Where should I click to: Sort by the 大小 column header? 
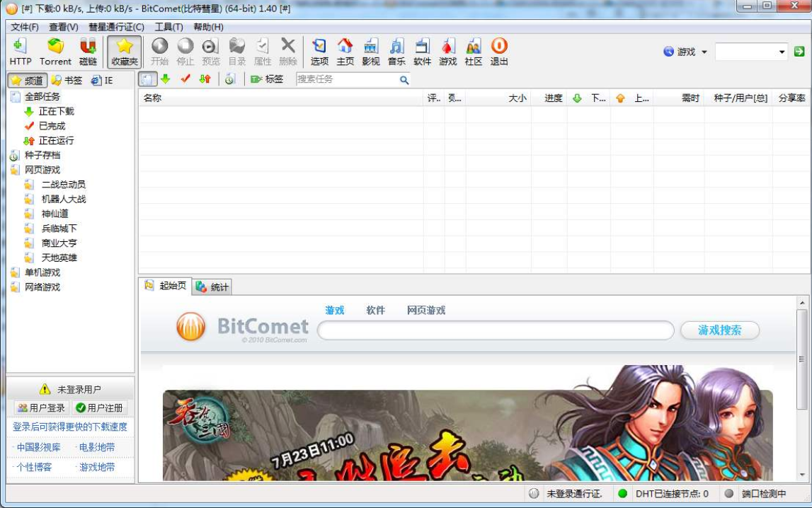[x=498, y=98]
